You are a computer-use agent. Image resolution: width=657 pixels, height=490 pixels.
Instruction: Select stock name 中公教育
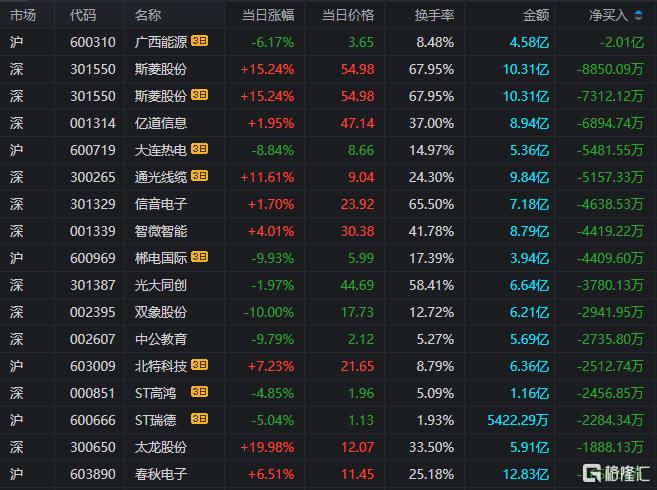pyautogui.click(x=161, y=339)
